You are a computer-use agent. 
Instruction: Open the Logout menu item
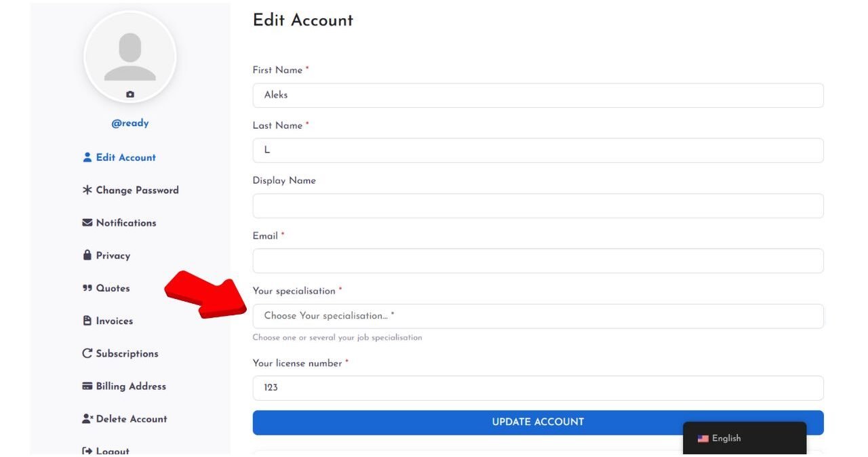coord(106,451)
